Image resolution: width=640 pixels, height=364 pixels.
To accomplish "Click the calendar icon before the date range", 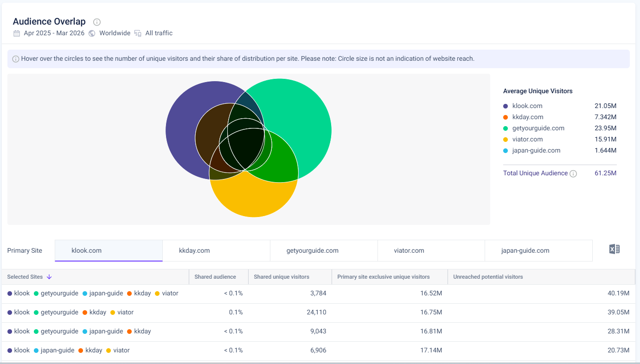I will [x=17, y=33].
